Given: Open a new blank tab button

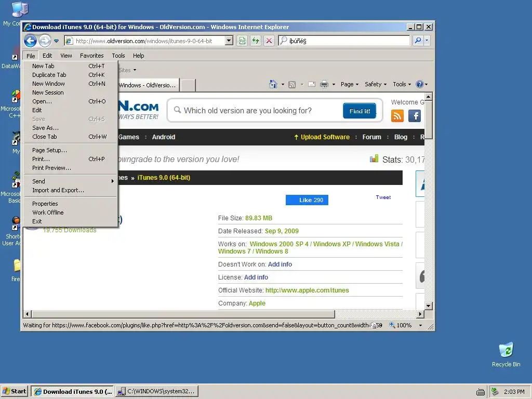Looking at the screenshot, I should coord(188,85).
